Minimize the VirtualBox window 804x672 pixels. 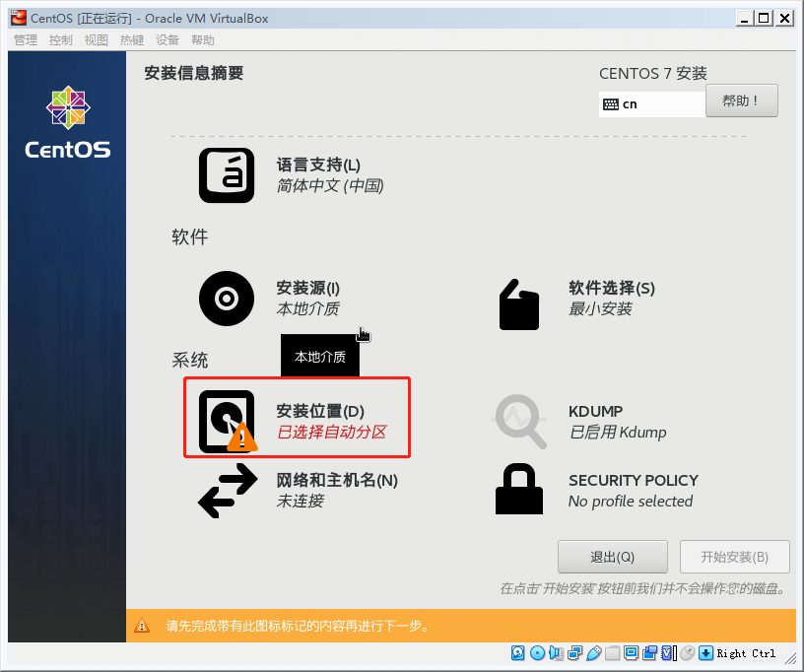pos(745,19)
